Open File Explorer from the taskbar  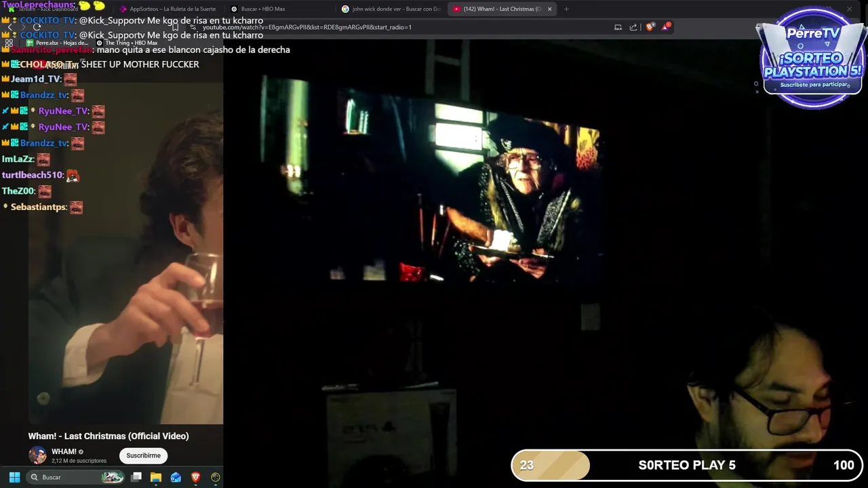[156, 477]
